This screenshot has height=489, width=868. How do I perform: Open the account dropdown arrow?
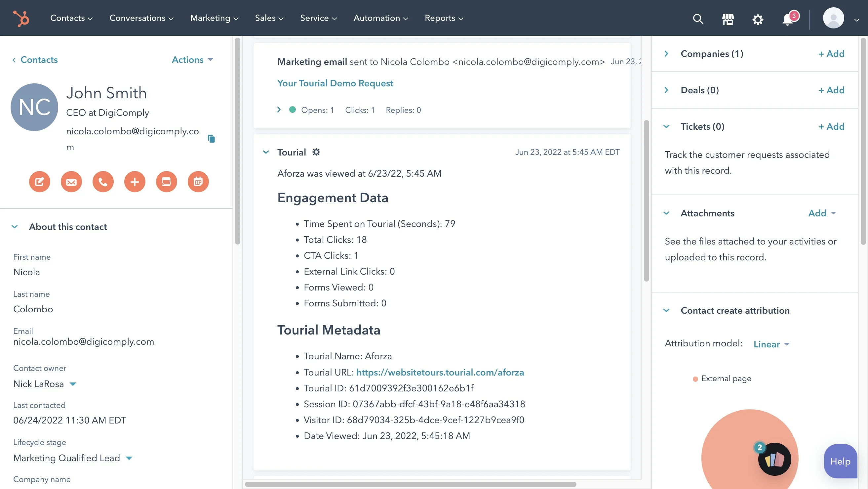coord(856,20)
